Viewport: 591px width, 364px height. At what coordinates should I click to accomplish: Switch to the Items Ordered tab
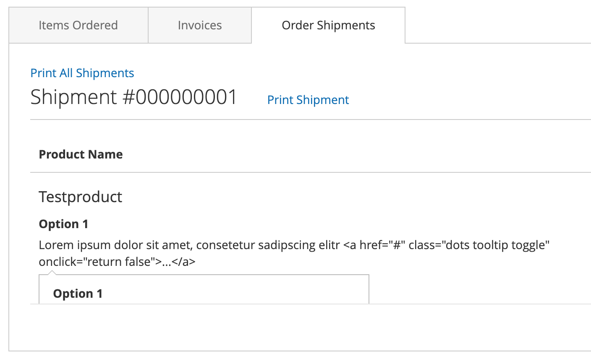[78, 25]
